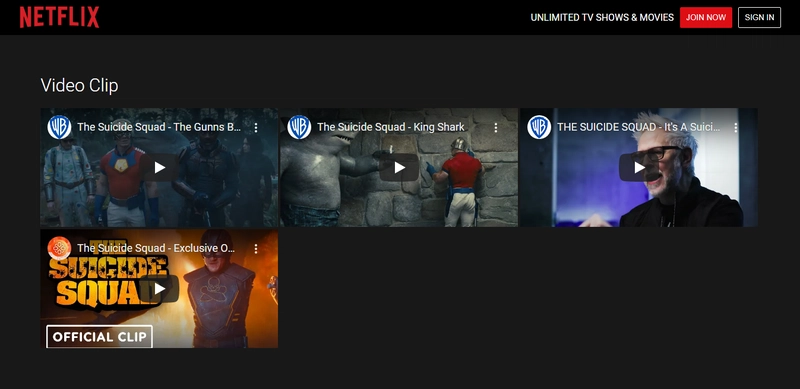Open title link 'The Suicide Squad - King Shark'
Screen dimensions: 800x389
click(391, 127)
